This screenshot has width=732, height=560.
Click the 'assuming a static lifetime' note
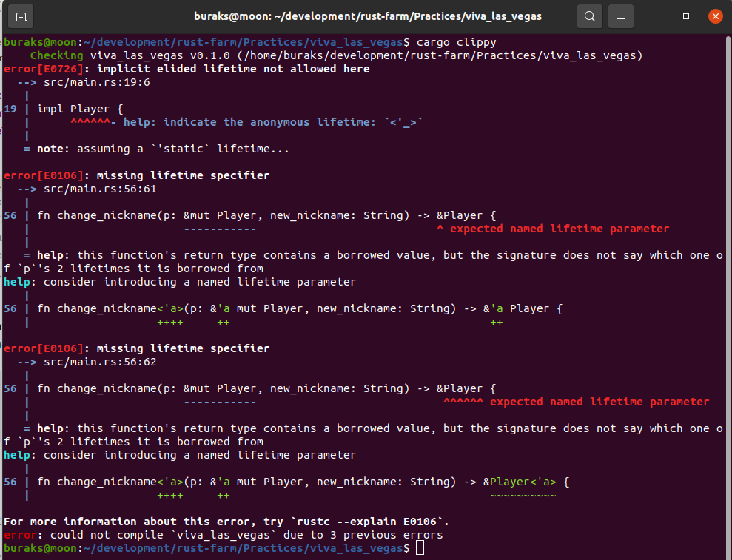pos(163,149)
